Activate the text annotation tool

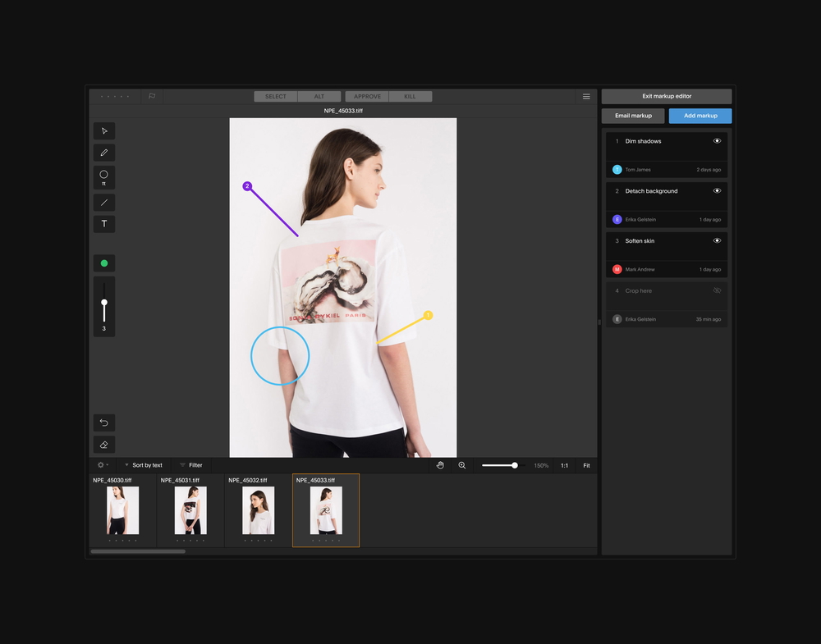point(103,223)
